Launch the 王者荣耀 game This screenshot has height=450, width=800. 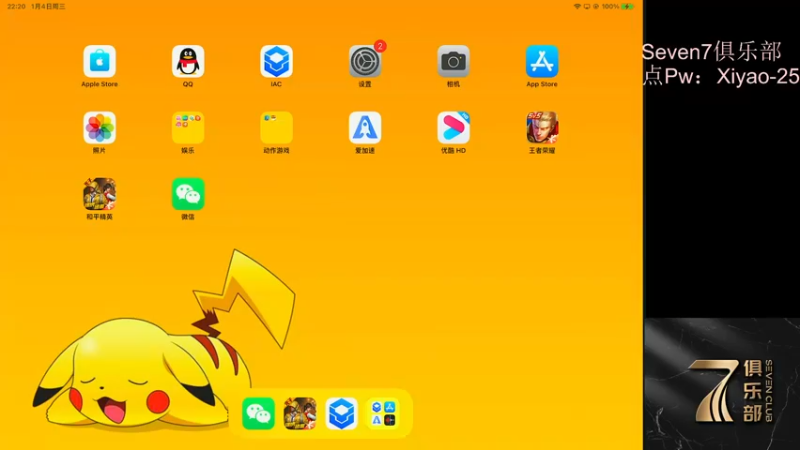pyautogui.click(x=542, y=128)
